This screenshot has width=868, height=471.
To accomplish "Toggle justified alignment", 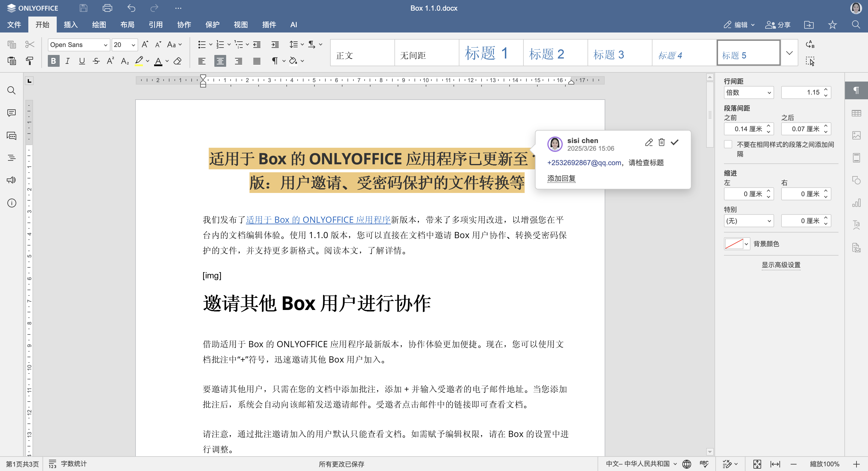I will click(x=257, y=61).
